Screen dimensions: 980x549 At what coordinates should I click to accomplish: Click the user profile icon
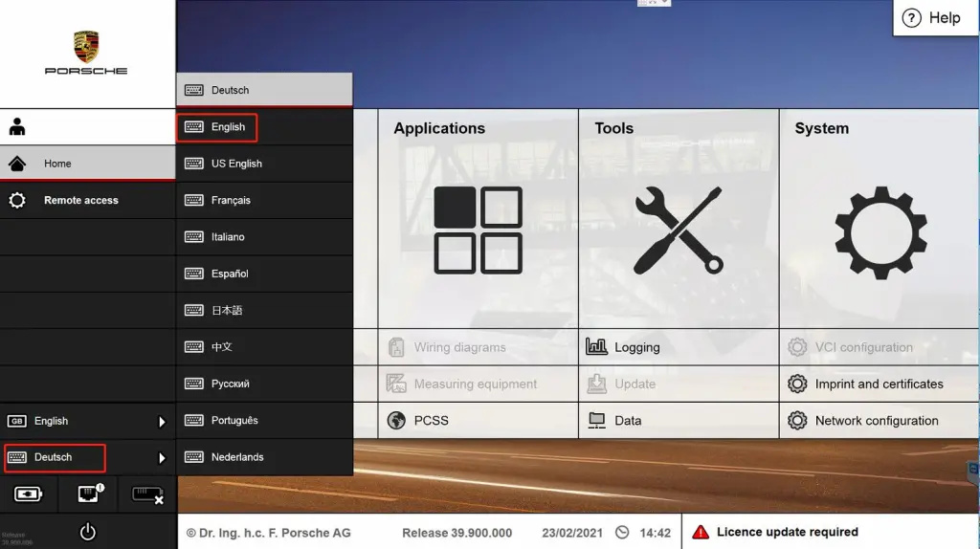17,127
